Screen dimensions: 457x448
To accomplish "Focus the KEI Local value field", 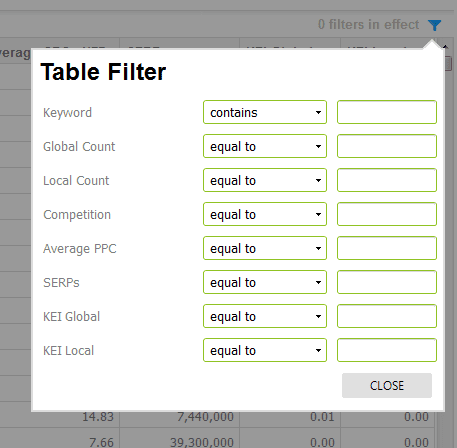I will pyautogui.click(x=387, y=350).
